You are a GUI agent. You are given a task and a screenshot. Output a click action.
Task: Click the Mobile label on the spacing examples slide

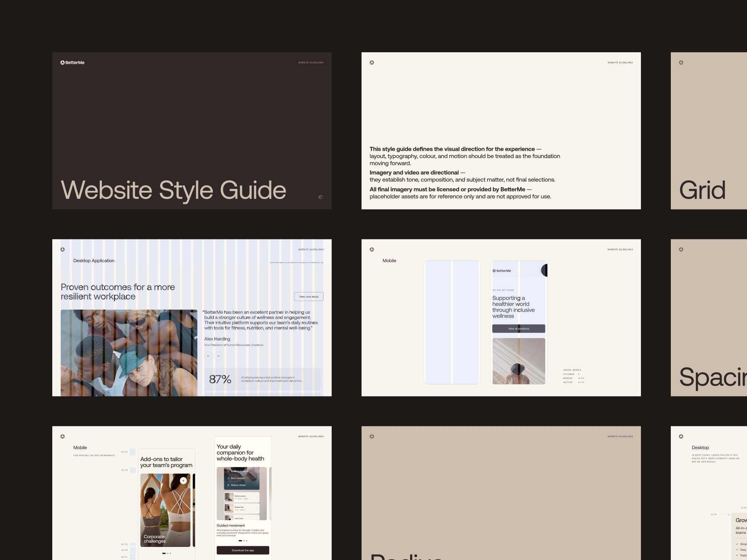80,448
